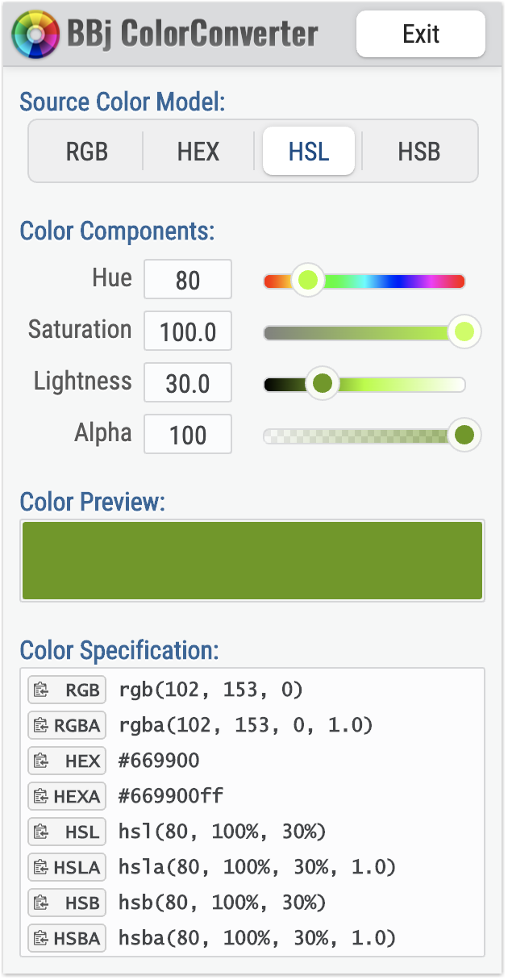Copy the HSBA color specification
Screen dimensions: 508x980
[x=68, y=938]
